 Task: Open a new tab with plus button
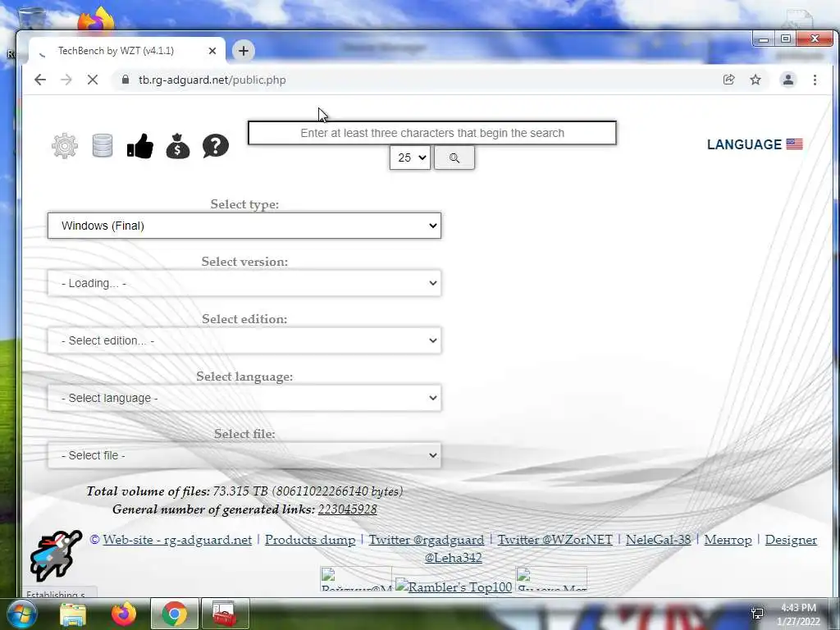(243, 51)
